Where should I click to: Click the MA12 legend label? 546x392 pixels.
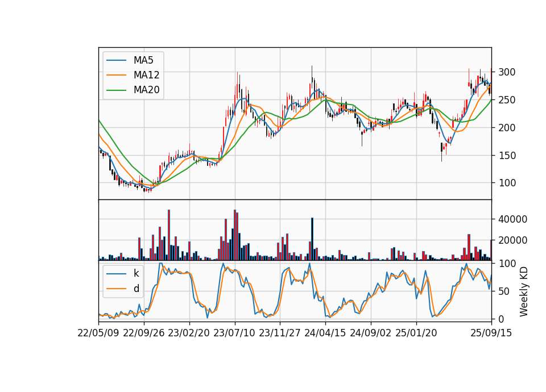146,75
